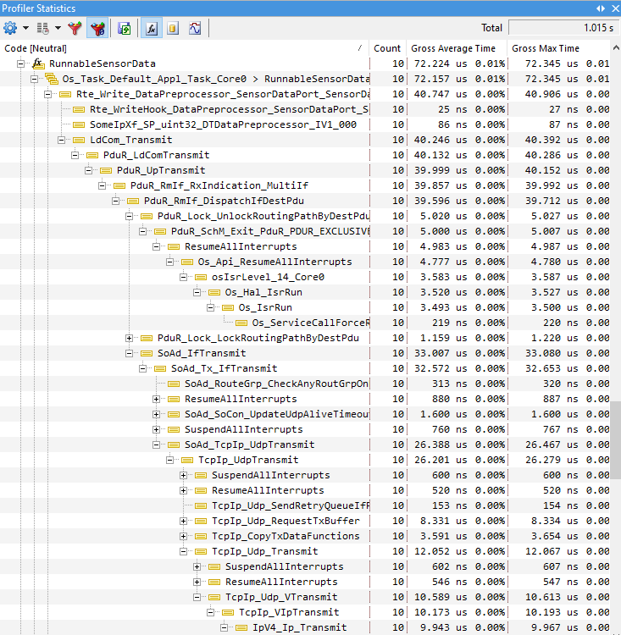Select the TcpIp_VIpTransmit row label

[x=289, y=612]
